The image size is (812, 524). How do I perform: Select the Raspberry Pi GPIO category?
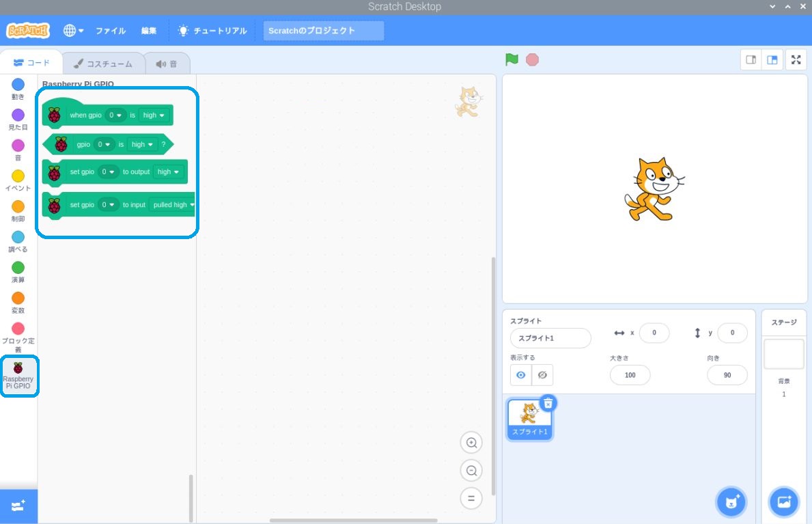(x=18, y=376)
